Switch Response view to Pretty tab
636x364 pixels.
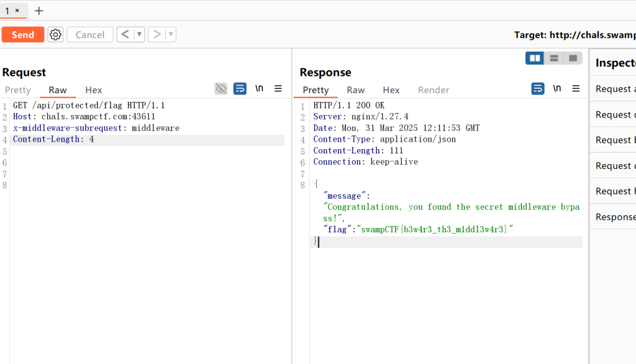tap(316, 90)
